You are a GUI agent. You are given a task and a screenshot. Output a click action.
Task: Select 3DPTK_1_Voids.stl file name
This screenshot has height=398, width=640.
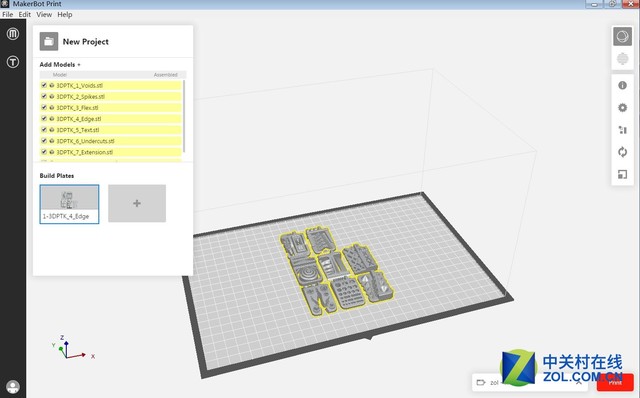click(x=80, y=85)
